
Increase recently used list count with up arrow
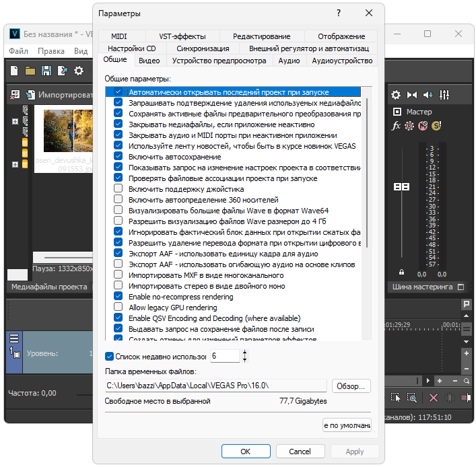[244, 352]
